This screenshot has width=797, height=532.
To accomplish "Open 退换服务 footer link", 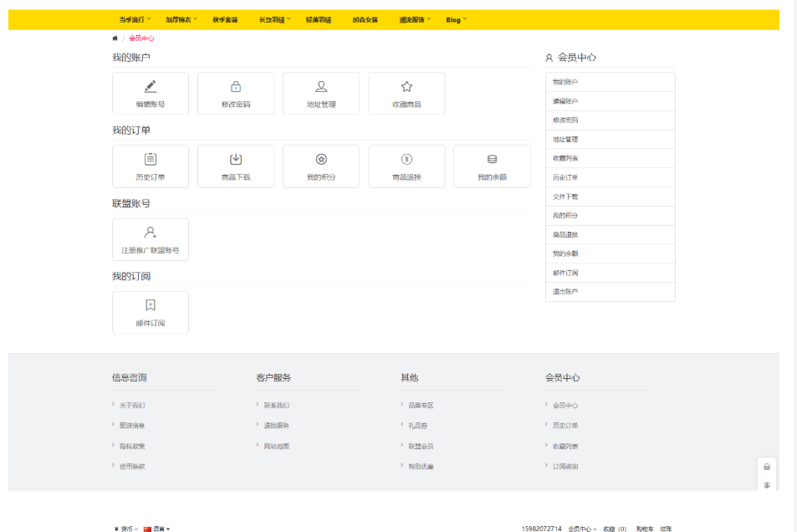I will [277, 426].
